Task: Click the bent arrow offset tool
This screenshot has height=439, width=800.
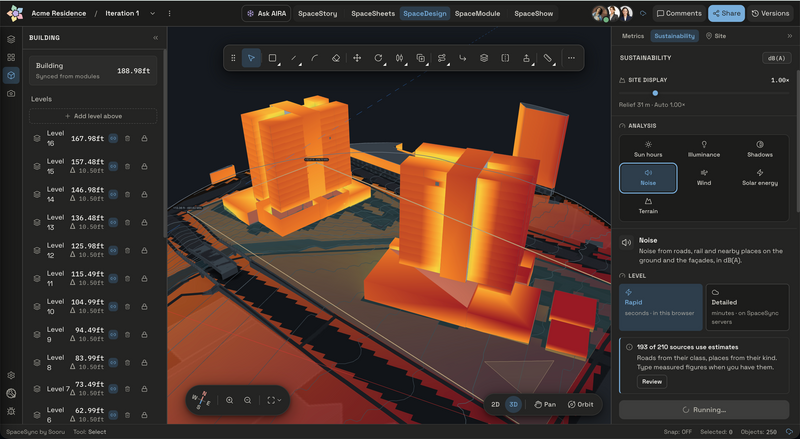Action: 463,58
